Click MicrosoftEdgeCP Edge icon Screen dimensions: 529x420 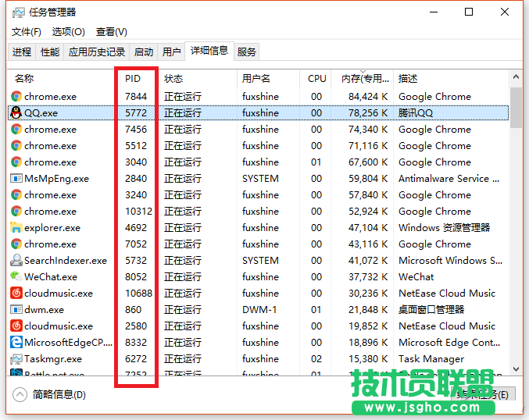[16, 342]
